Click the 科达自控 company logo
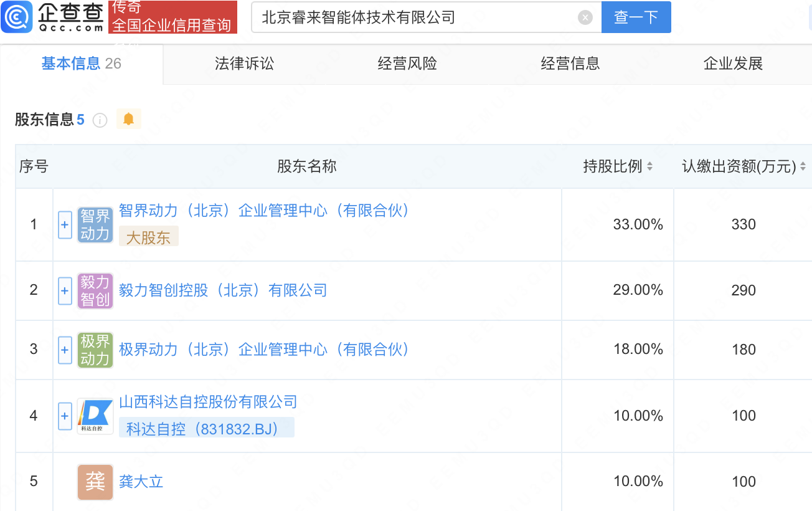 [x=95, y=416]
